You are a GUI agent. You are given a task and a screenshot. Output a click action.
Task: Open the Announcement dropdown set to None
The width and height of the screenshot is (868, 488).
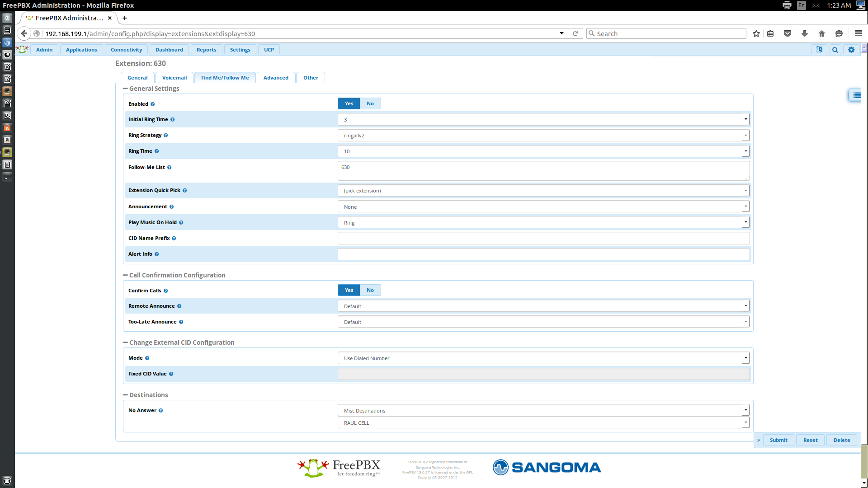click(543, 207)
